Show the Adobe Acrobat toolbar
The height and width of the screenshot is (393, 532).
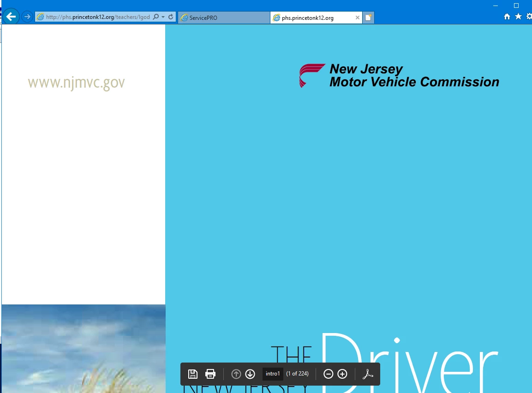coord(368,374)
